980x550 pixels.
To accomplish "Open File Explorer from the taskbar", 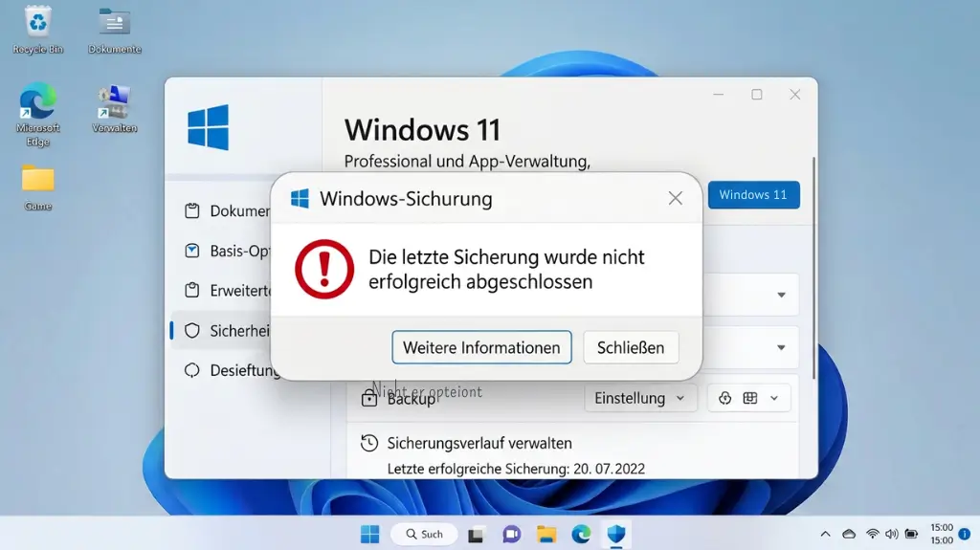I will (x=546, y=535).
